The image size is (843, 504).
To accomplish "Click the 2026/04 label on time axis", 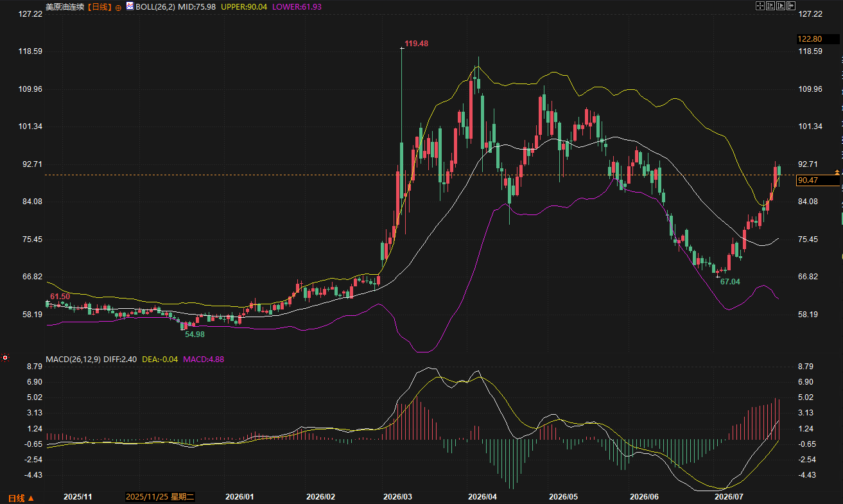I will pyautogui.click(x=482, y=497).
